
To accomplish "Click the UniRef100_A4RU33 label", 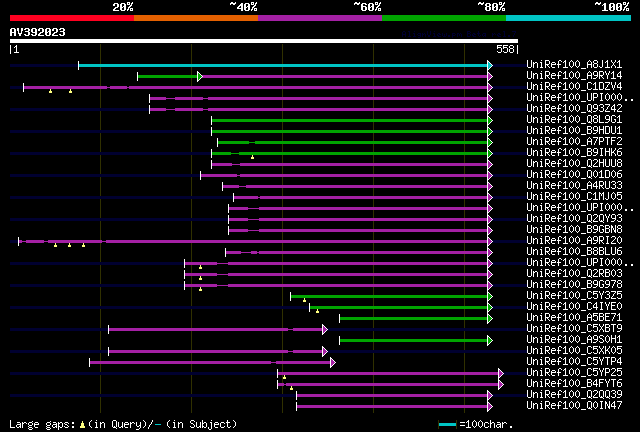I will click(x=574, y=186).
